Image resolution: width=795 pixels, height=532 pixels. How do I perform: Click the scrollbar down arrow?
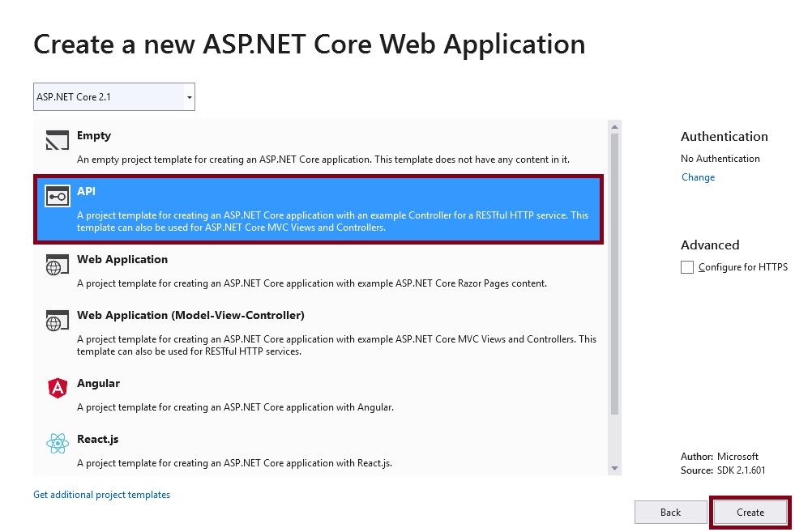(x=615, y=468)
